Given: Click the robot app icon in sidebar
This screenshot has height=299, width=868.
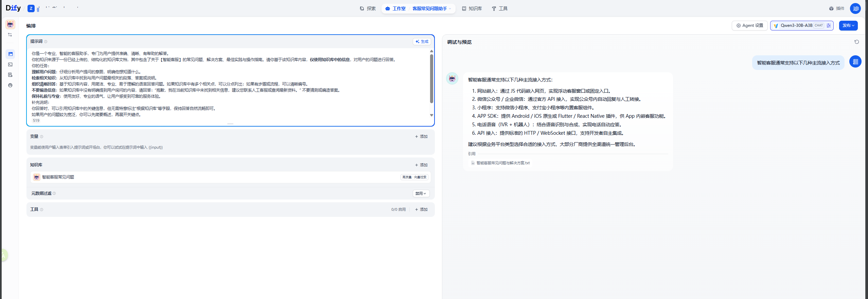Looking at the screenshot, I should 10,24.
